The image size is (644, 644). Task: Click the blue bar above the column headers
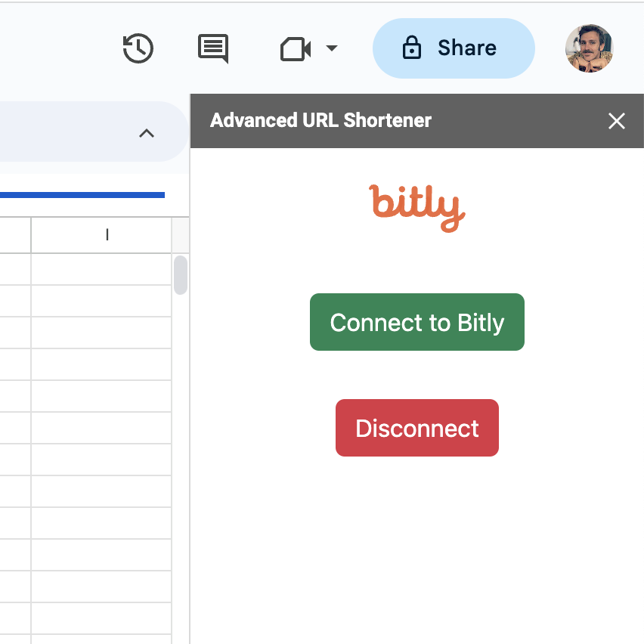pos(82,195)
